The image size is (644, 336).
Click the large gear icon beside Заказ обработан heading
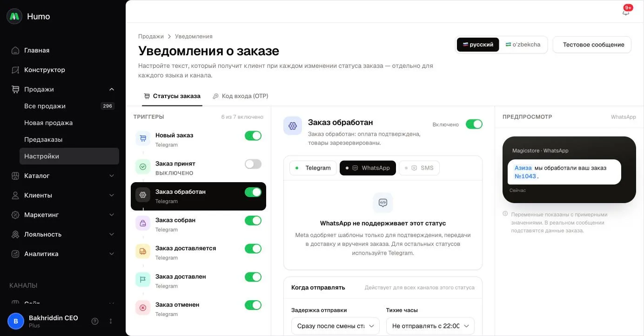point(293,126)
